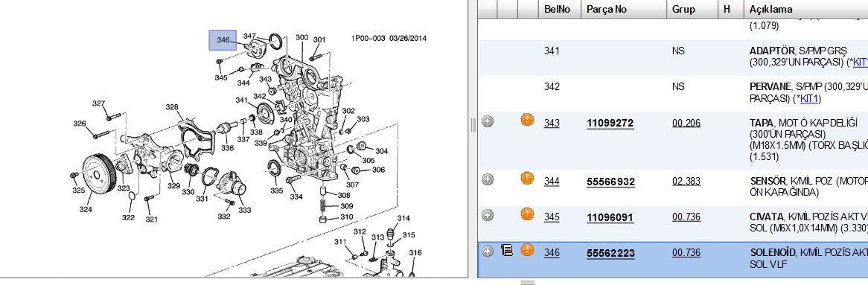This screenshot has height=285, width=868.
Task: Click callout 336 in the diagram
Action: click(x=228, y=148)
